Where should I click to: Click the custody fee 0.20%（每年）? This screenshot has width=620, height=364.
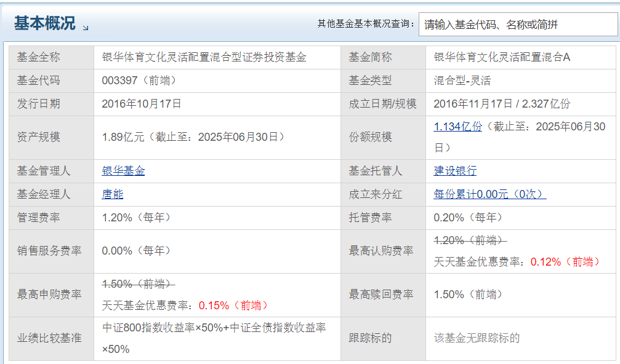coord(468,218)
